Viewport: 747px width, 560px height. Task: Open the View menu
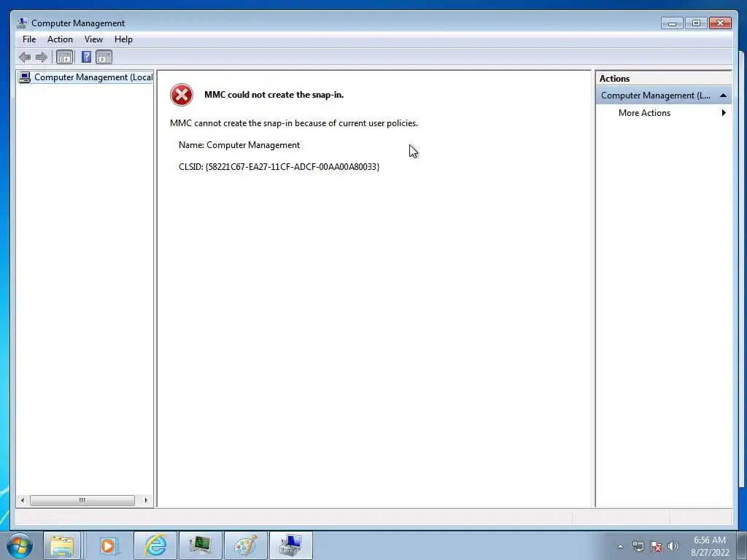click(x=93, y=39)
